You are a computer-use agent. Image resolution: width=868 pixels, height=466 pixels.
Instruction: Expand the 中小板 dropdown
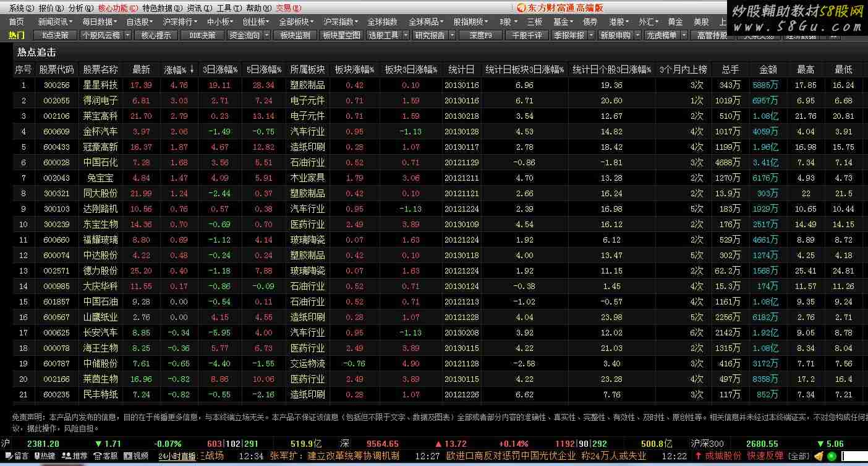(219, 22)
